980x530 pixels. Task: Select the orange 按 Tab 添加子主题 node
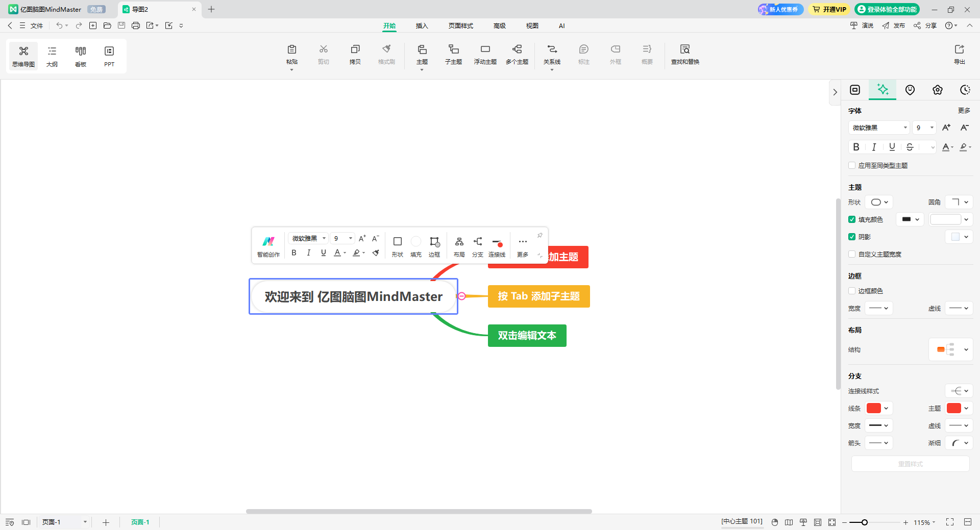click(x=539, y=296)
